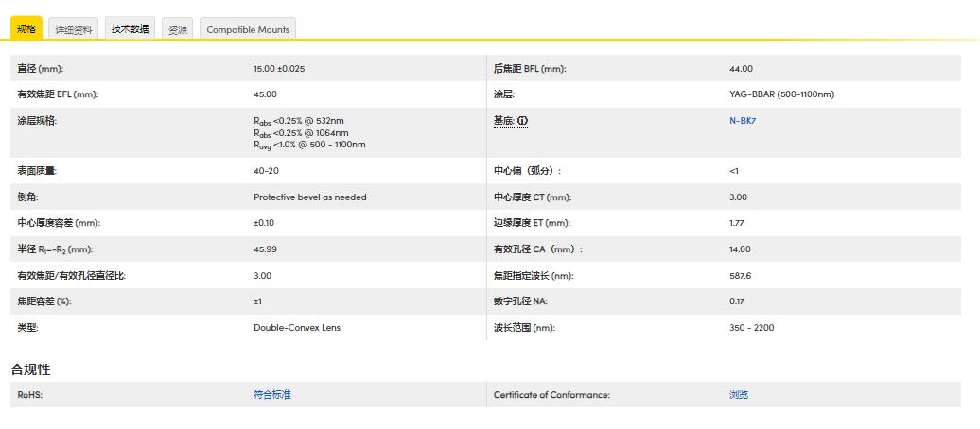Click the info icon beside 基底

coord(522,121)
